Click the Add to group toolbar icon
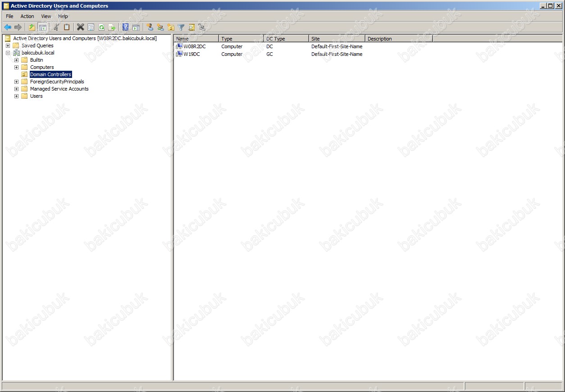Viewport: 565px width, 392px height. pos(202,27)
